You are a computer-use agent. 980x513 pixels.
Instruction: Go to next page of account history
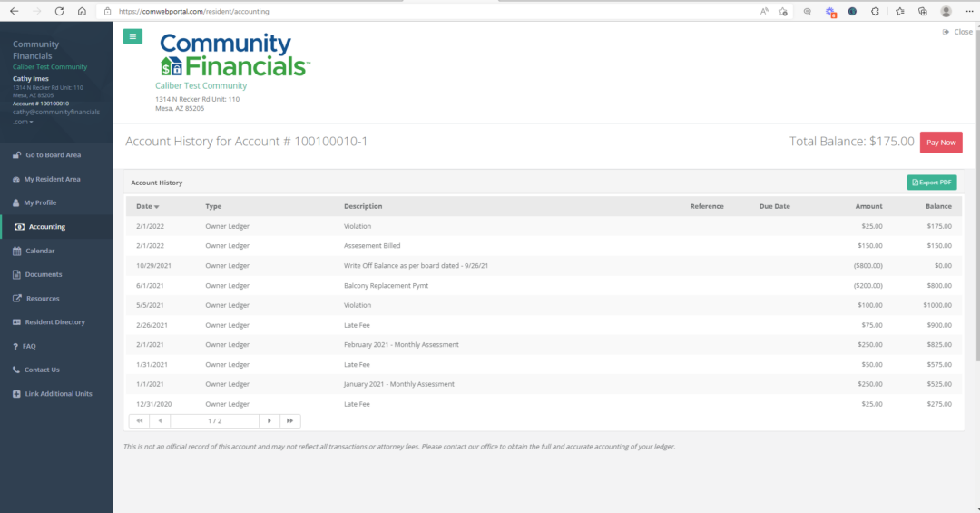tap(269, 421)
